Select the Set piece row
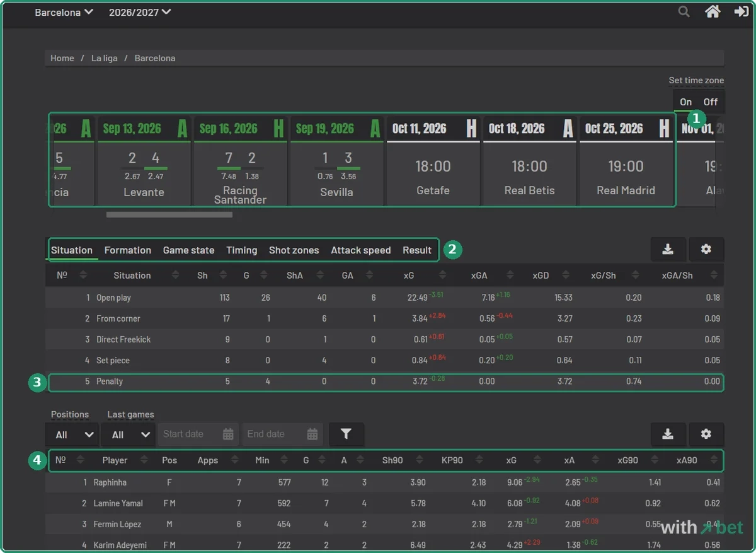756x553 pixels. point(384,360)
